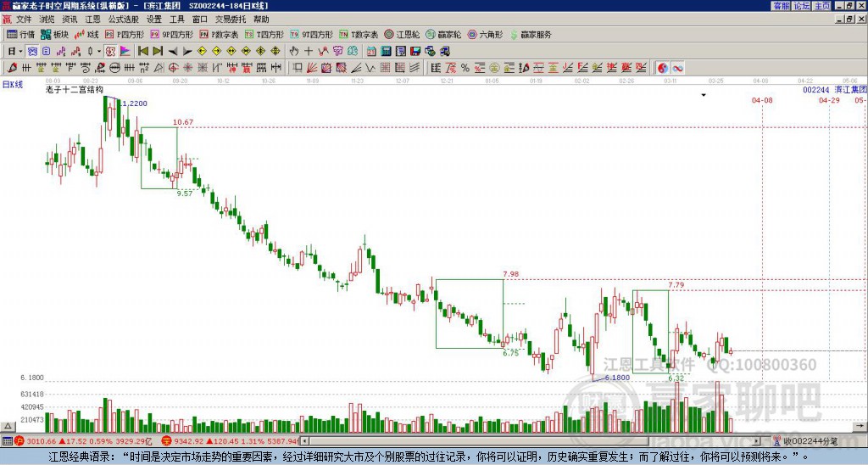Open the 帮助 menu
The image size is (868, 465).
coord(261,20)
